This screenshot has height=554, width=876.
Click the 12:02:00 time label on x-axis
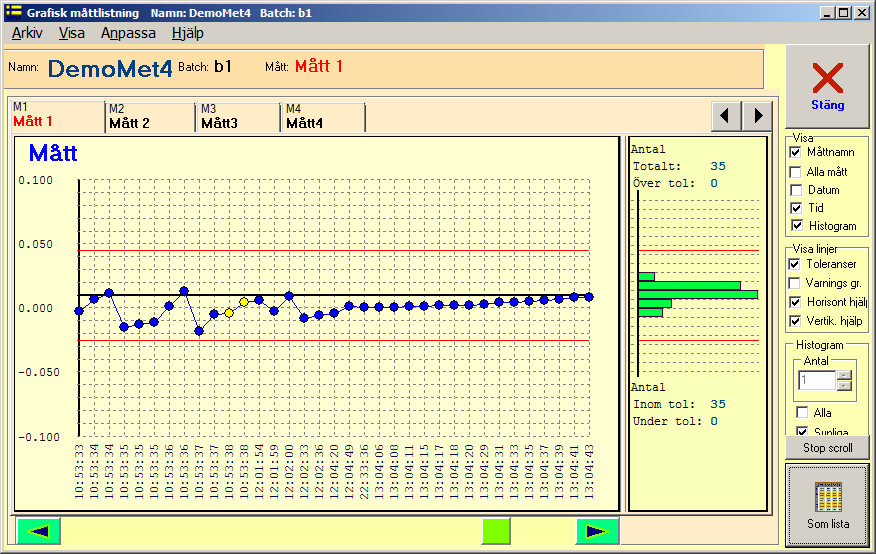[289, 471]
